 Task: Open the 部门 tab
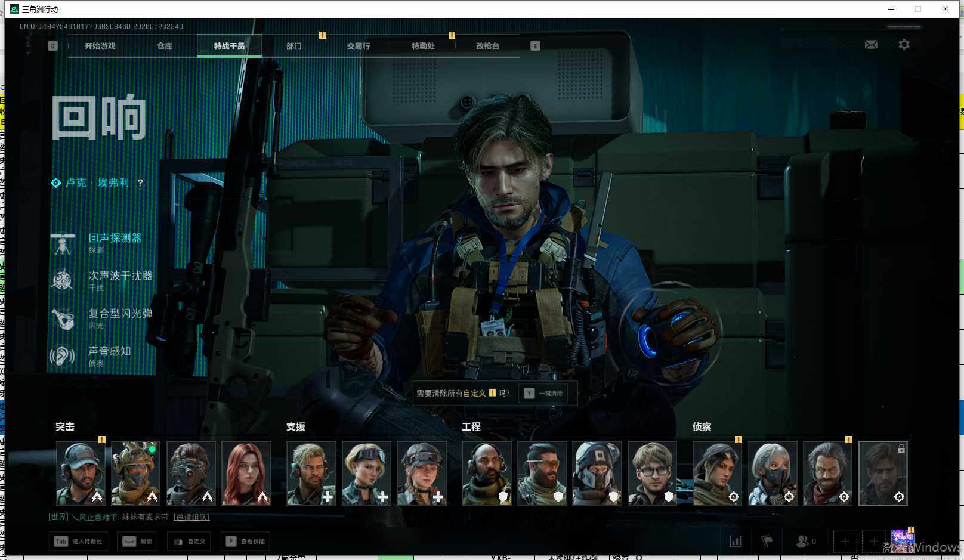[294, 46]
